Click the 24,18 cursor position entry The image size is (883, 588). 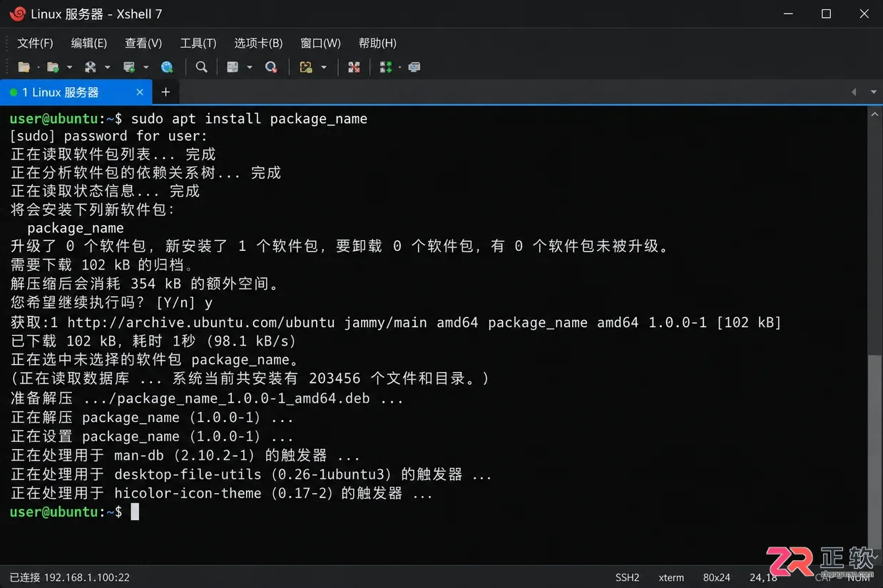[x=763, y=577]
